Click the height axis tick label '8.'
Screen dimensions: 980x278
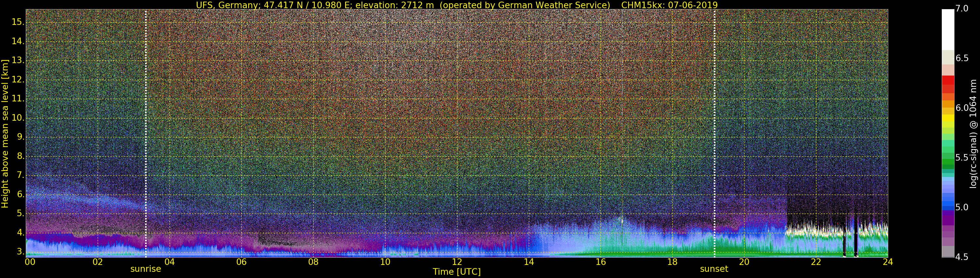click(20, 156)
